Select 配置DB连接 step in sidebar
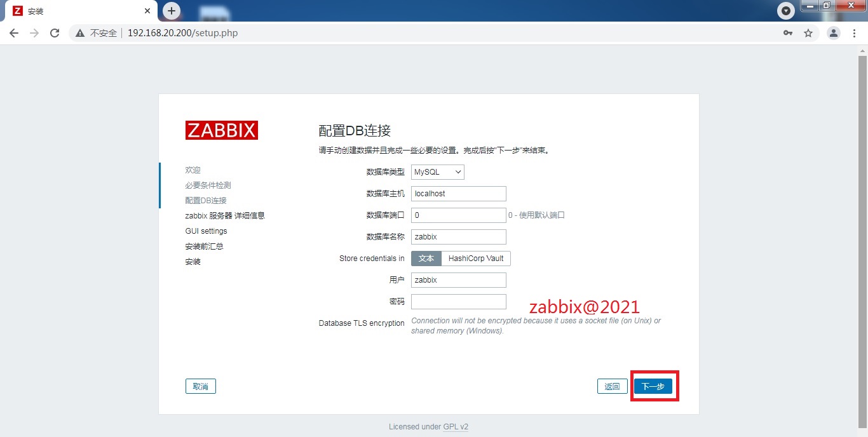868x437 pixels. [206, 201]
